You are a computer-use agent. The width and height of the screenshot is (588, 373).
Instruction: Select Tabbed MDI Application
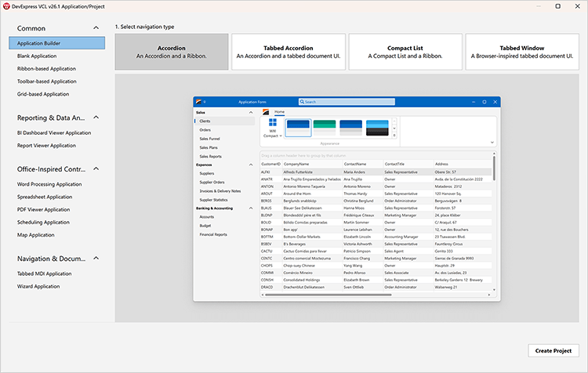[44, 273]
